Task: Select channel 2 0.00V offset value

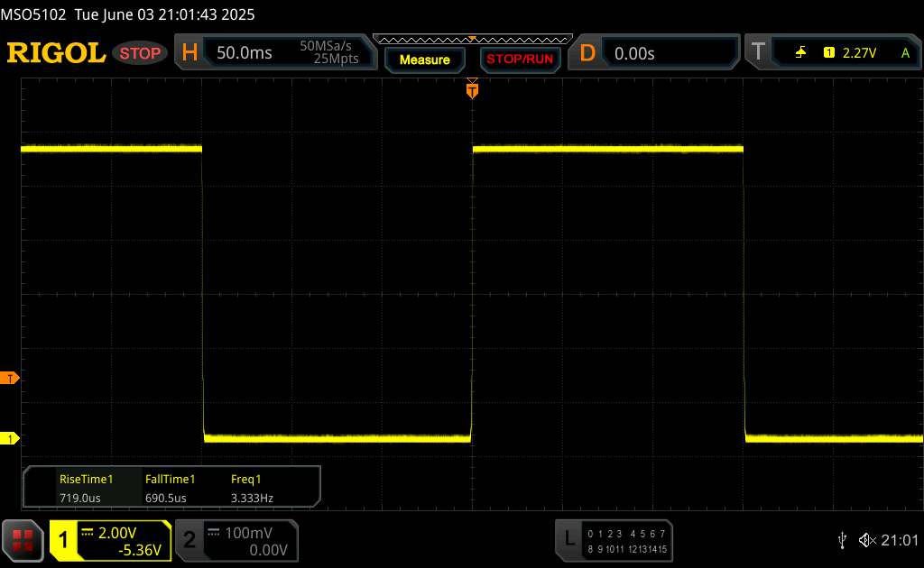Action: (x=268, y=550)
